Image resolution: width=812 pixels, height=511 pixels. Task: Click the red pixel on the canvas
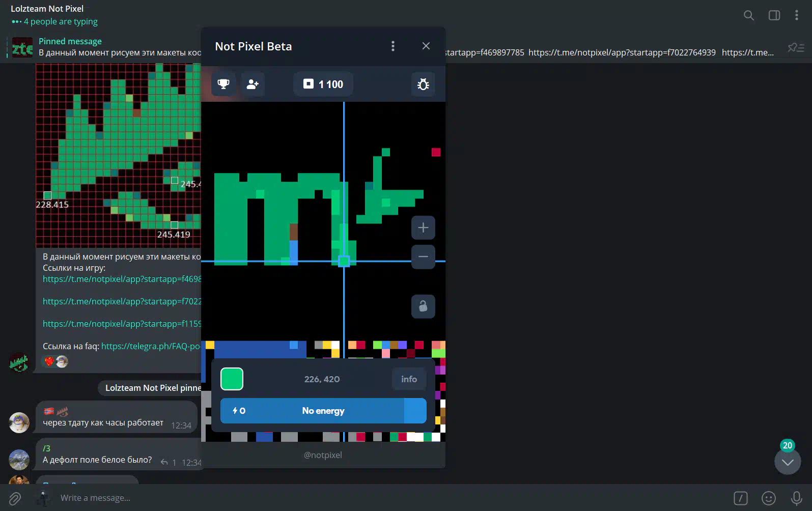point(436,152)
